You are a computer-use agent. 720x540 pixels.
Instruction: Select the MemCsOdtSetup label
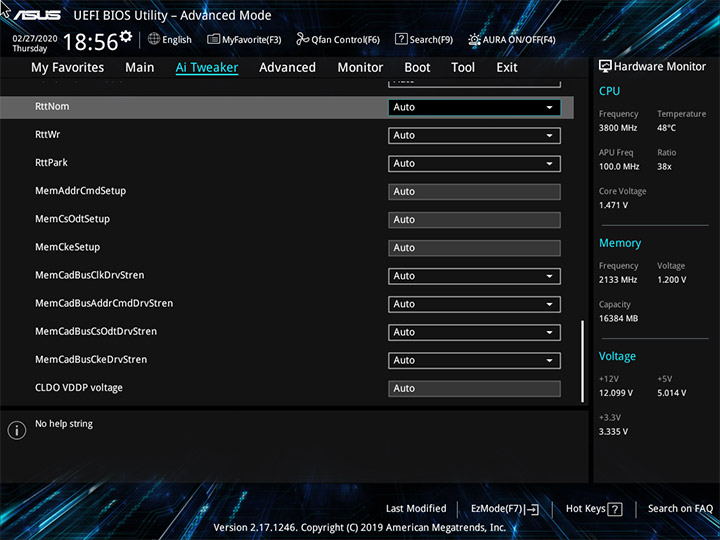(x=72, y=219)
